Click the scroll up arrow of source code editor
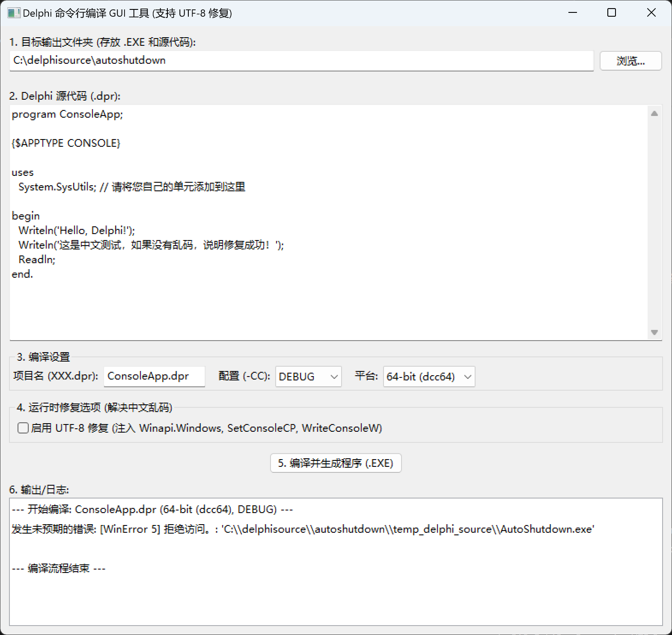 [x=654, y=113]
